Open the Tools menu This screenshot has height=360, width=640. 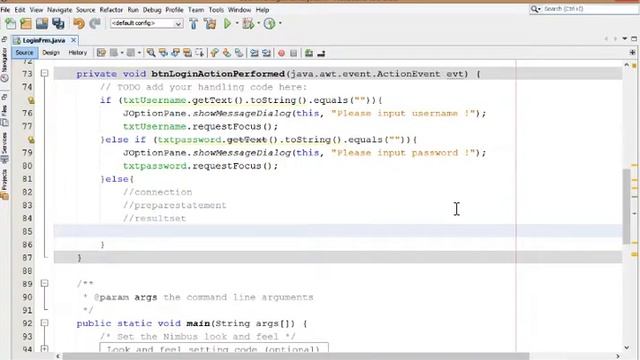tap(216, 9)
